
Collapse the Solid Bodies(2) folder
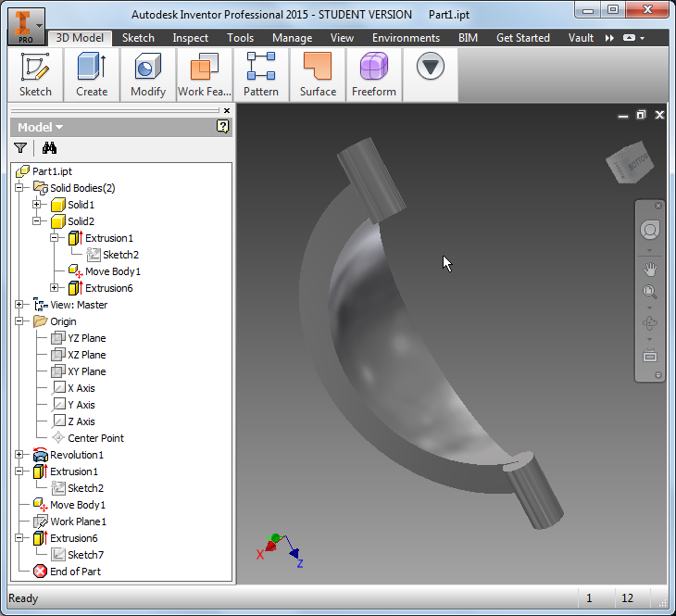pyautogui.click(x=19, y=188)
